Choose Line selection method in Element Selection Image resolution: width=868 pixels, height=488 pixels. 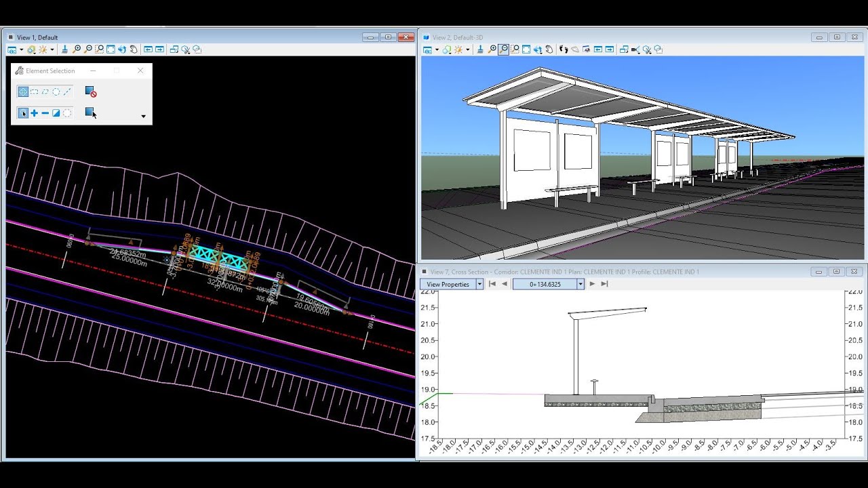tap(67, 91)
